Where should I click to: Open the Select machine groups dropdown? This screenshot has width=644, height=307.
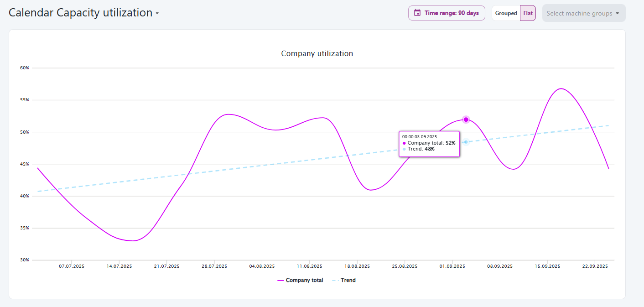click(579, 13)
